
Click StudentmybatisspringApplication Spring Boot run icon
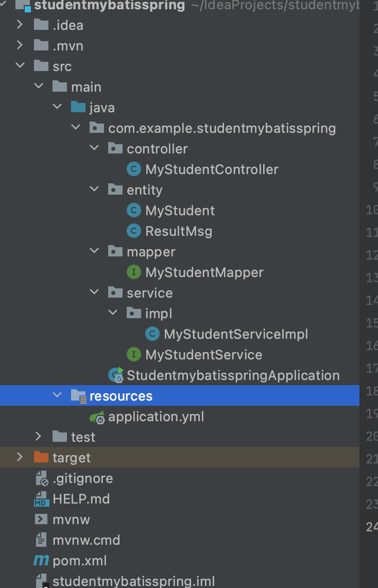coord(116,375)
